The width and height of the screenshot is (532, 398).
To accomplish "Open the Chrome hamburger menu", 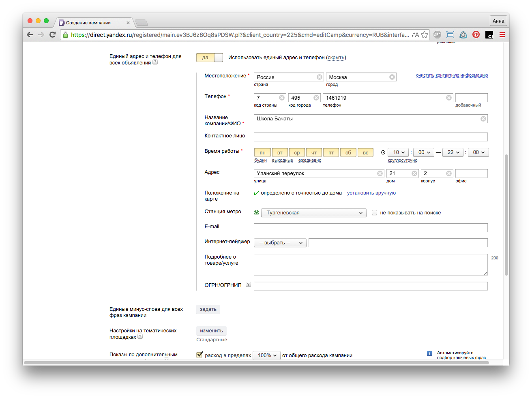I will [502, 35].
